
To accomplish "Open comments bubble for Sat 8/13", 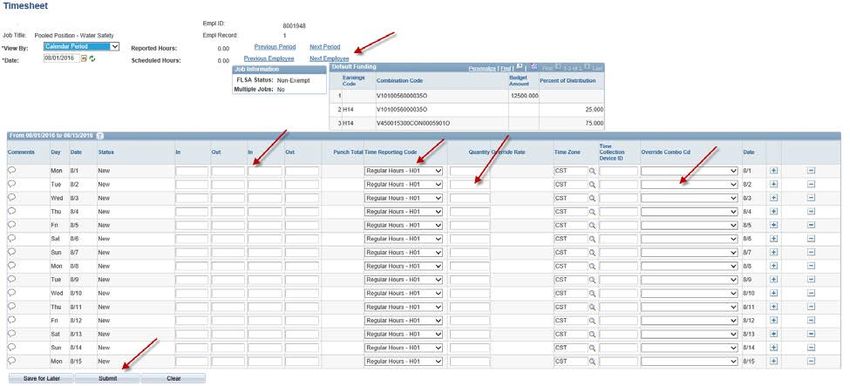I will click(11, 333).
